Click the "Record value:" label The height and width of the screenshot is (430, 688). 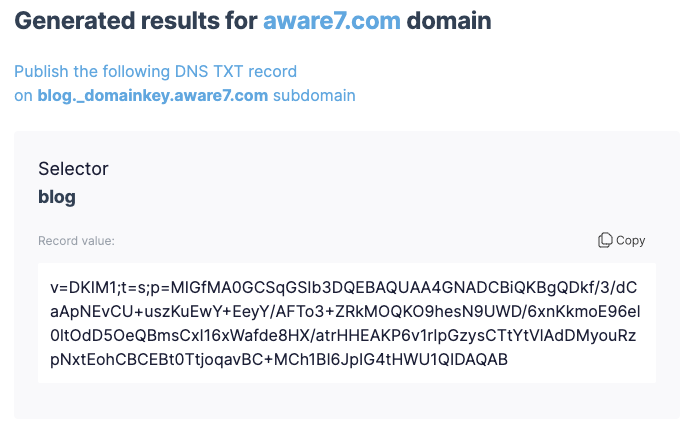(76, 241)
